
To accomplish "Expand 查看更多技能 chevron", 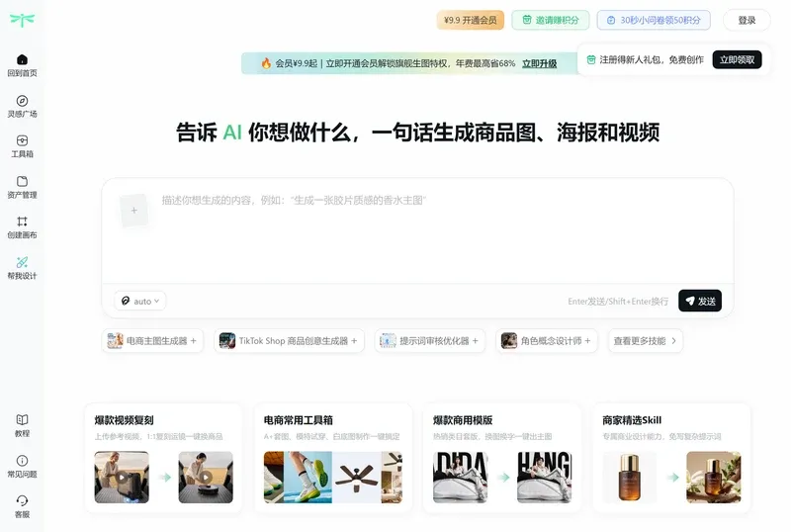I will (x=673, y=341).
